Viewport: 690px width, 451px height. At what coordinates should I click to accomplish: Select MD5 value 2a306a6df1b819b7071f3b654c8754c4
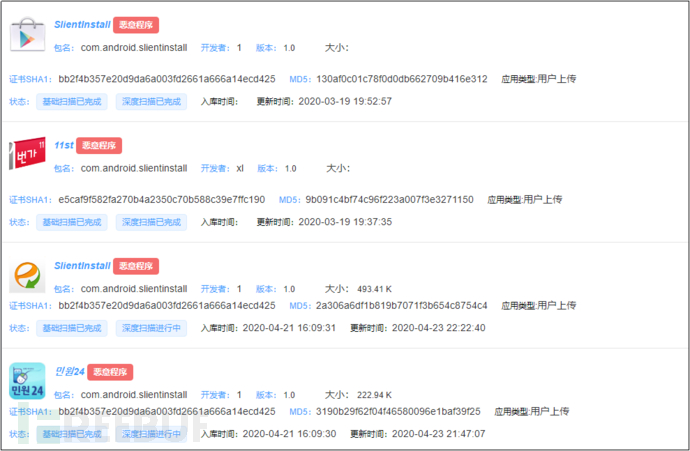[401, 305]
